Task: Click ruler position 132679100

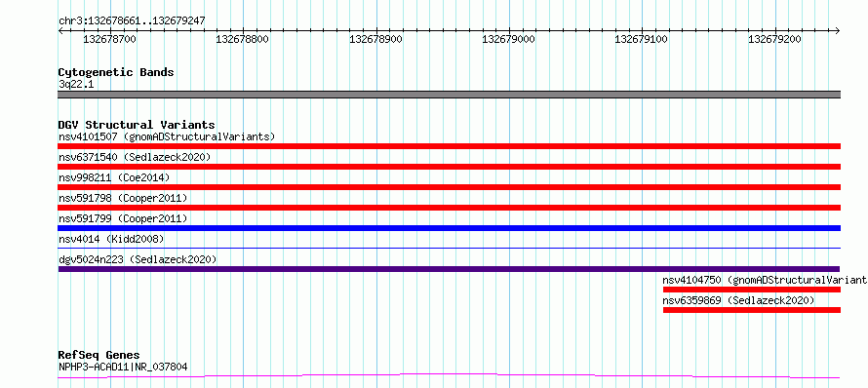Action: pyautogui.click(x=642, y=39)
